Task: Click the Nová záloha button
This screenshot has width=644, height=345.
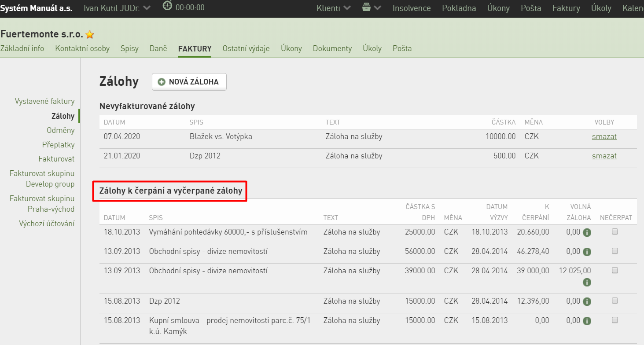Action: coord(189,82)
